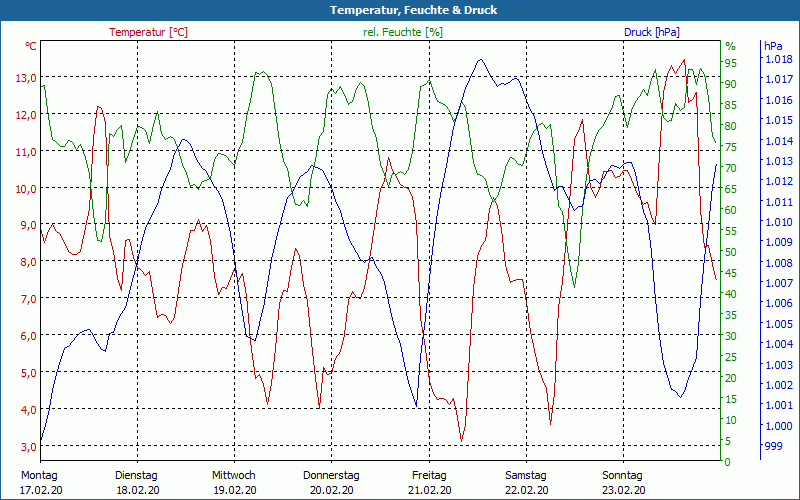The image size is (800, 500).
Task: Click the 1.001 pressure axis value
Action: point(779,405)
